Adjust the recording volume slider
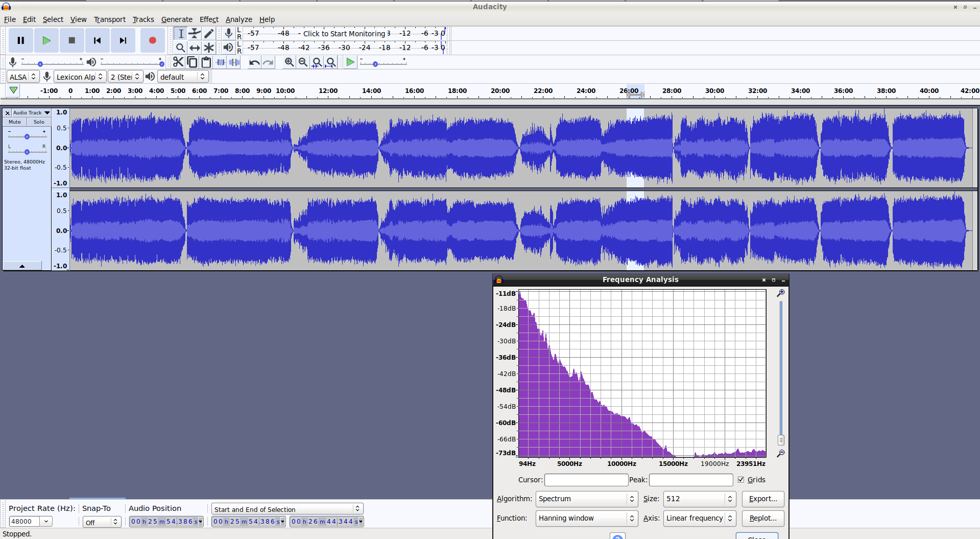 pos(52,63)
